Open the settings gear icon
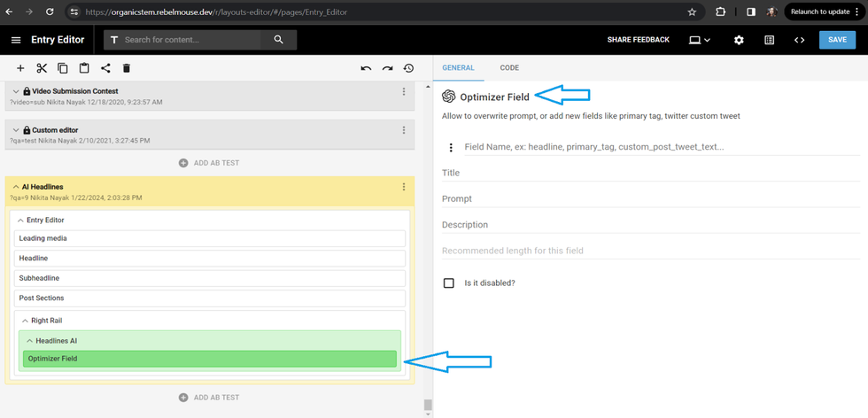This screenshot has width=868, height=418. [739, 40]
